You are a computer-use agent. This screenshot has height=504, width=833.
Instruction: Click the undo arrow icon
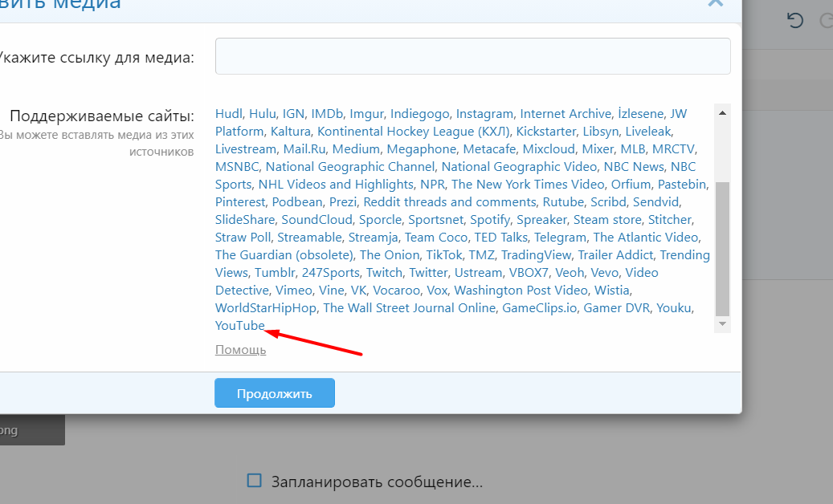[795, 21]
